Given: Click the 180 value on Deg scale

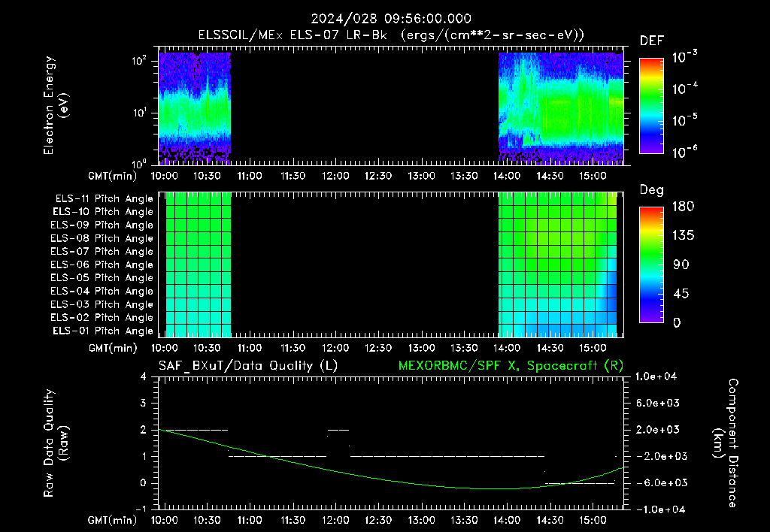Looking at the screenshot, I should pyautogui.click(x=683, y=207).
